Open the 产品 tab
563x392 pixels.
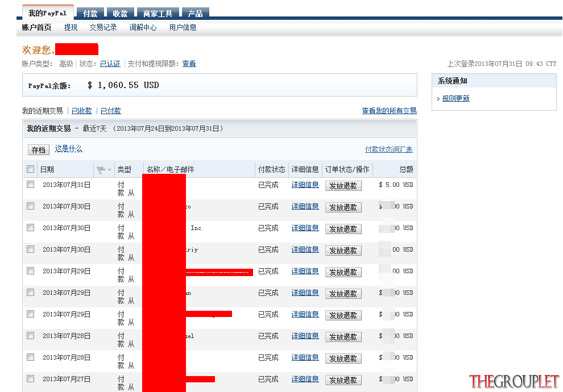195,14
